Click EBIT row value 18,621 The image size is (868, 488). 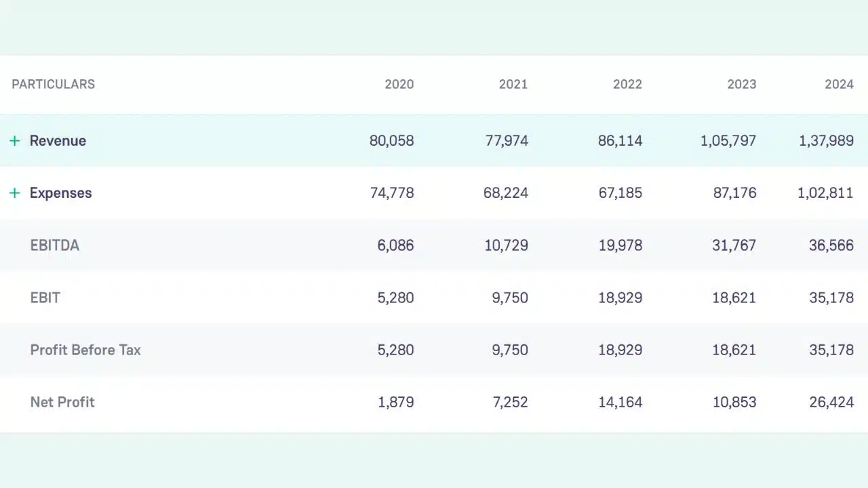(x=735, y=298)
